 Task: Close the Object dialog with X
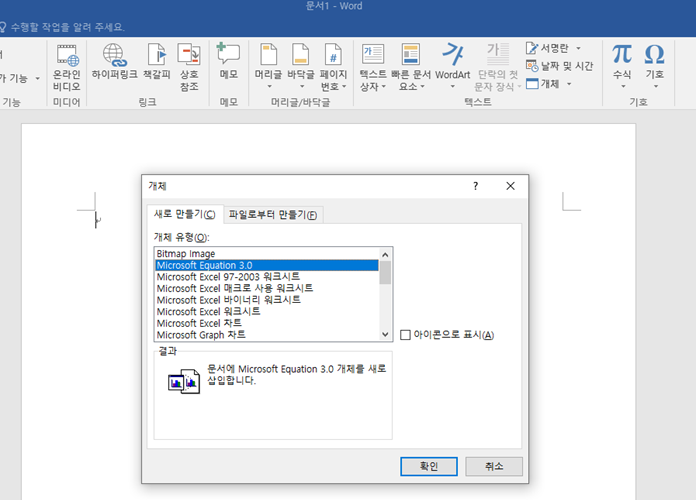tap(510, 186)
